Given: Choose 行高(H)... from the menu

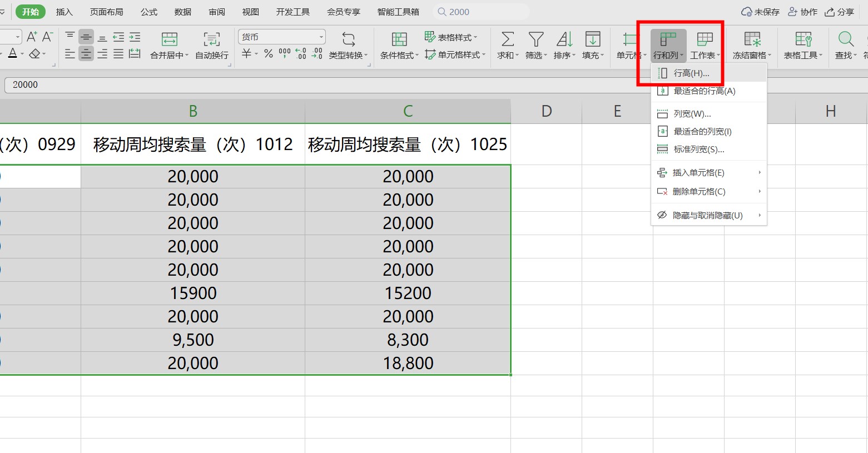Looking at the screenshot, I should click(x=691, y=73).
